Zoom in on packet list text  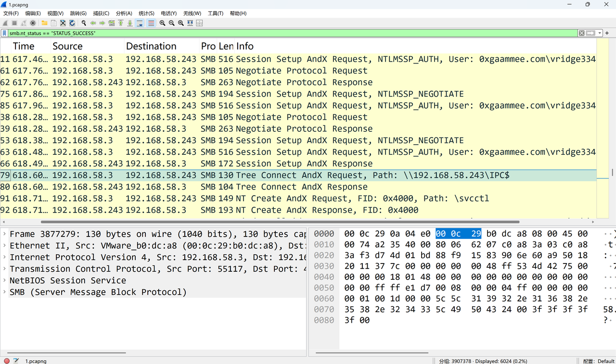(x=162, y=23)
